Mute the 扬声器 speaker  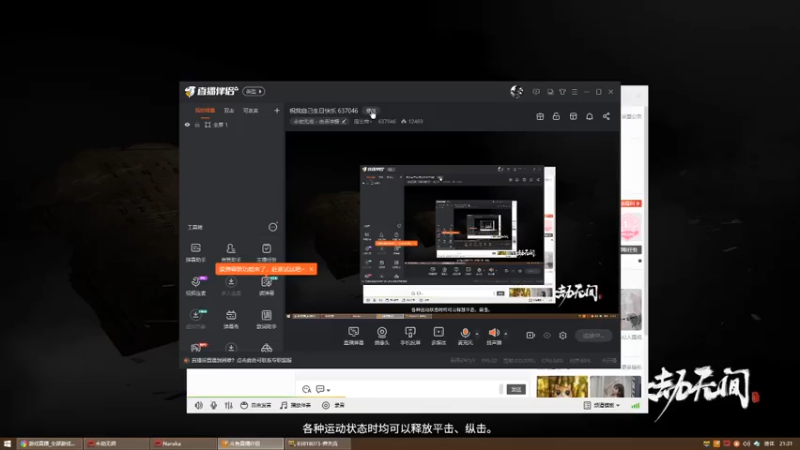493,336
